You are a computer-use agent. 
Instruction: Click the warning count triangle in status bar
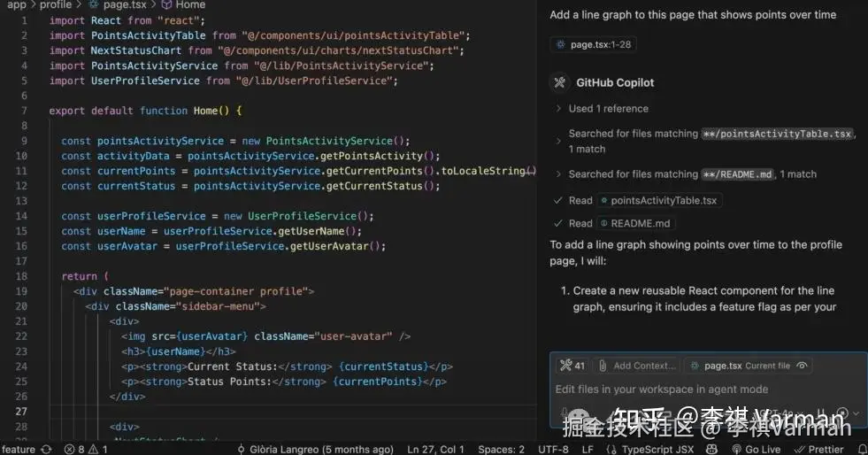[98, 449]
